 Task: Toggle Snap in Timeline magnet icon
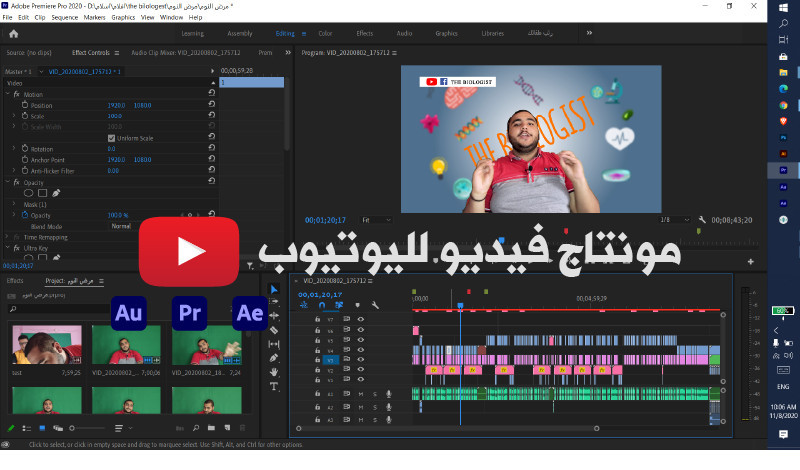[x=322, y=305]
